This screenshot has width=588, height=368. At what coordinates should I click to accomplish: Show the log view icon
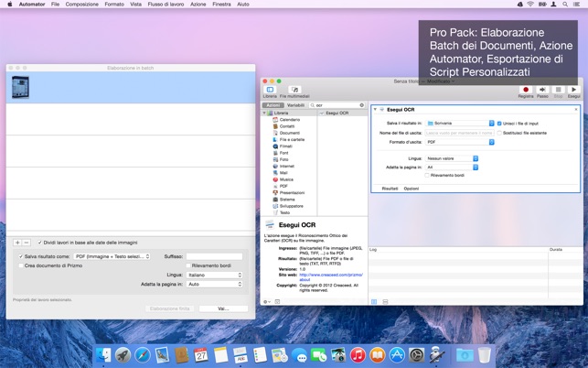pos(374,301)
